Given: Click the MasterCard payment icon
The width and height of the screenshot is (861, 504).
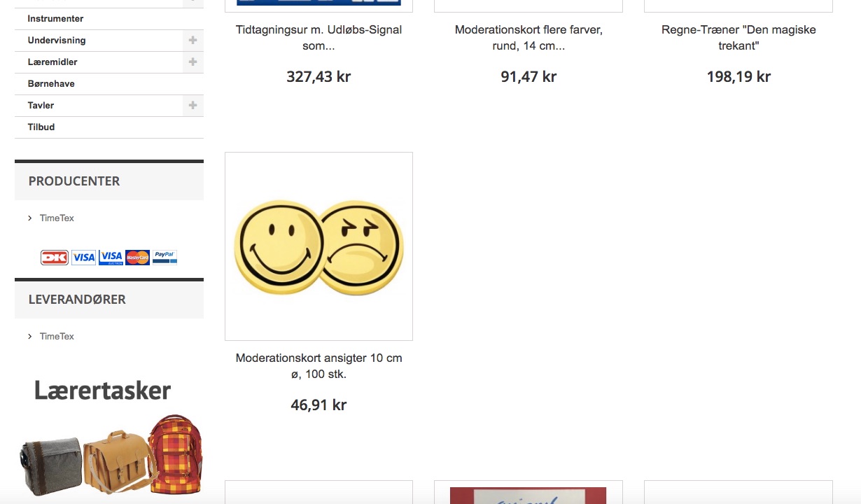Looking at the screenshot, I should click(138, 258).
